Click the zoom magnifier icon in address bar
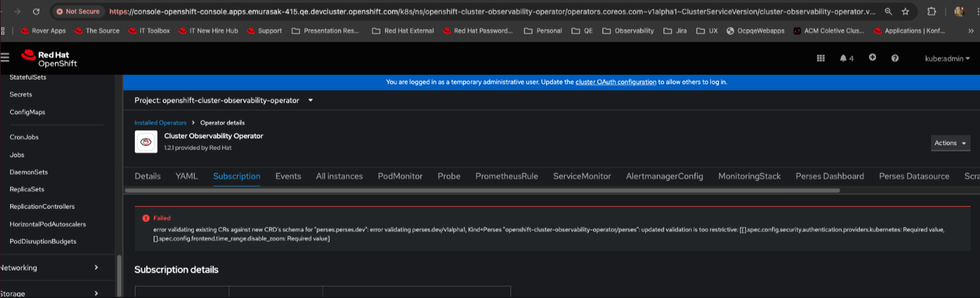The height and width of the screenshot is (298, 980). click(888, 11)
